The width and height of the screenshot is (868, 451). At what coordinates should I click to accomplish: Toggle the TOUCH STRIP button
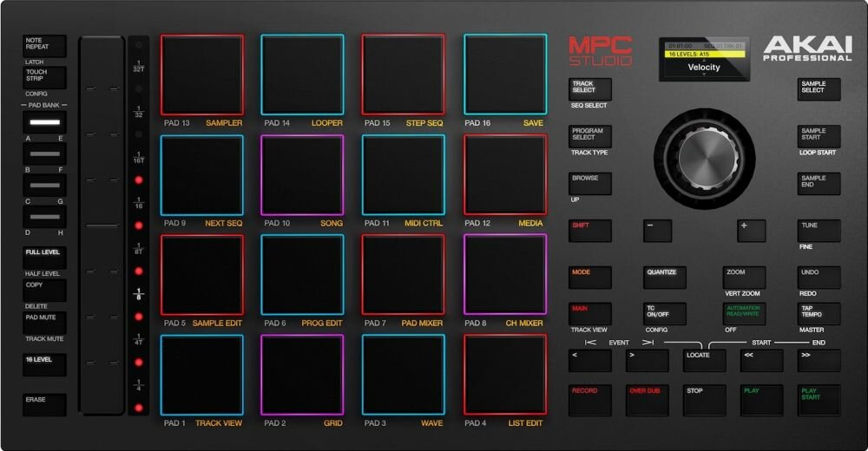pyautogui.click(x=44, y=78)
